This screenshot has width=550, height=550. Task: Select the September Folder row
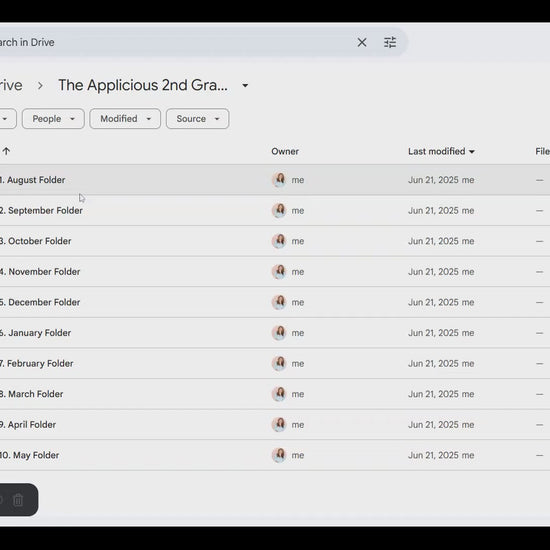pyautogui.click(x=275, y=210)
